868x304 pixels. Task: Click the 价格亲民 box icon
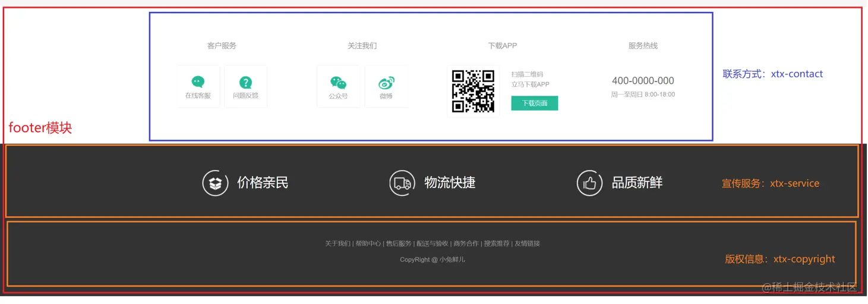coord(215,183)
